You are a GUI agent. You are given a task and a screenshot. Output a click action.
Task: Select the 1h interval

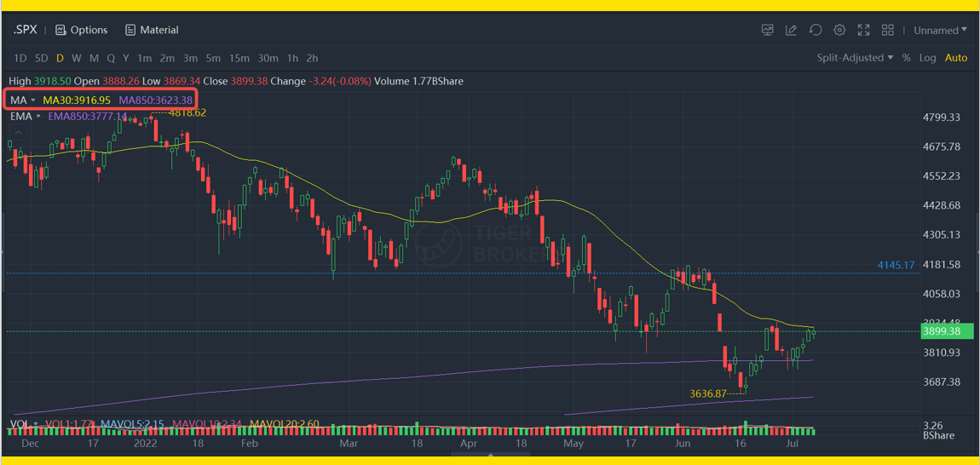[x=292, y=58]
